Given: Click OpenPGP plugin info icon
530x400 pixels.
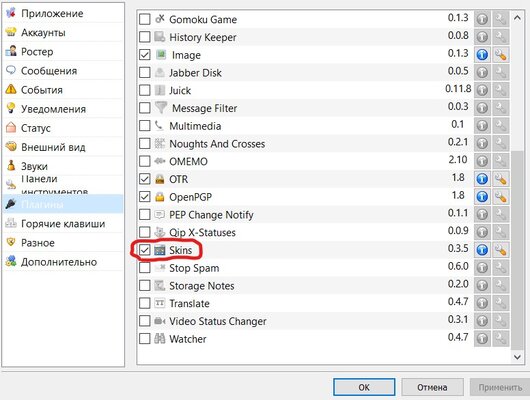Looking at the screenshot, I should tap(482, 197).
